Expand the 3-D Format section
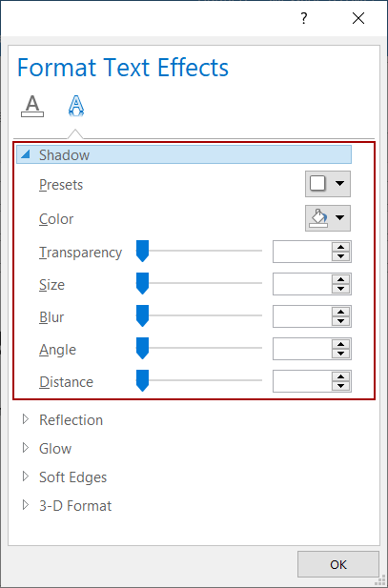This screenshot has height=588, width=388. coord(67,506)
